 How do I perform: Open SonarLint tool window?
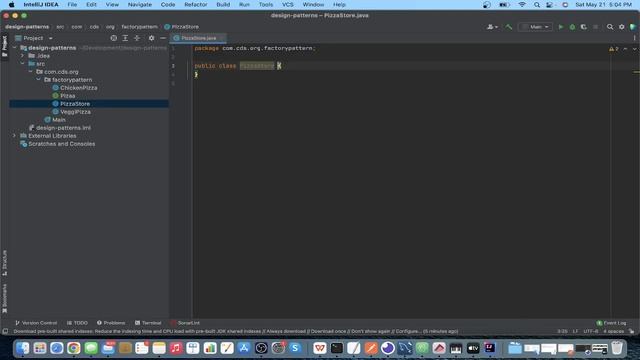[x=185, y=323]
